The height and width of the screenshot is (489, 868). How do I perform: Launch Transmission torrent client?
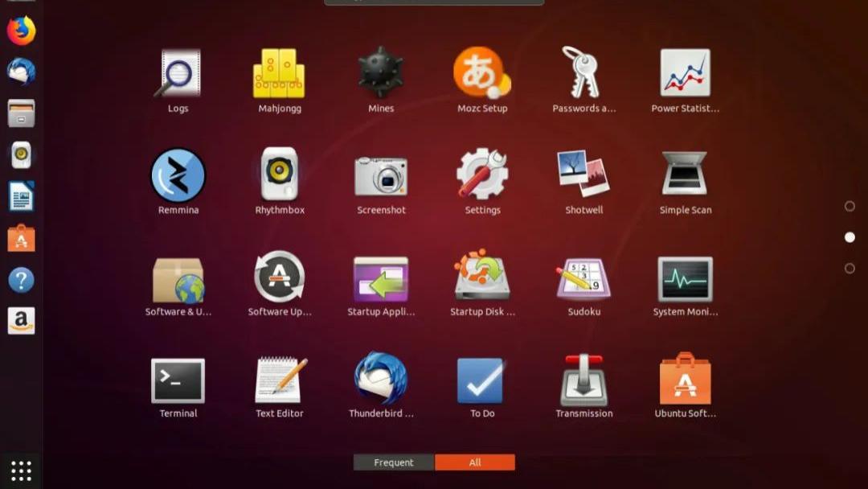pyautogui.click(x=584, y=387)
